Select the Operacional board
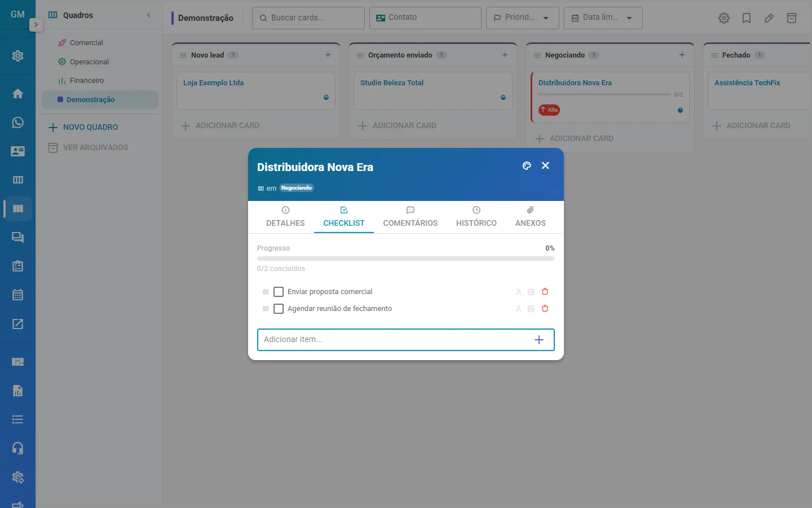Screen dimensions: 812x508 pos(89,62)
